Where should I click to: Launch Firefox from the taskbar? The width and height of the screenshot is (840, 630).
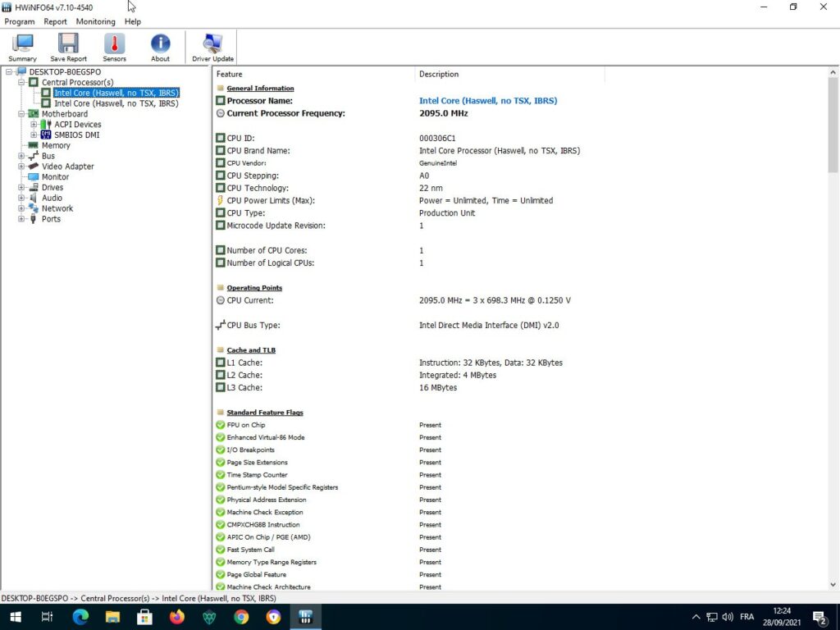tap(177, 617)
